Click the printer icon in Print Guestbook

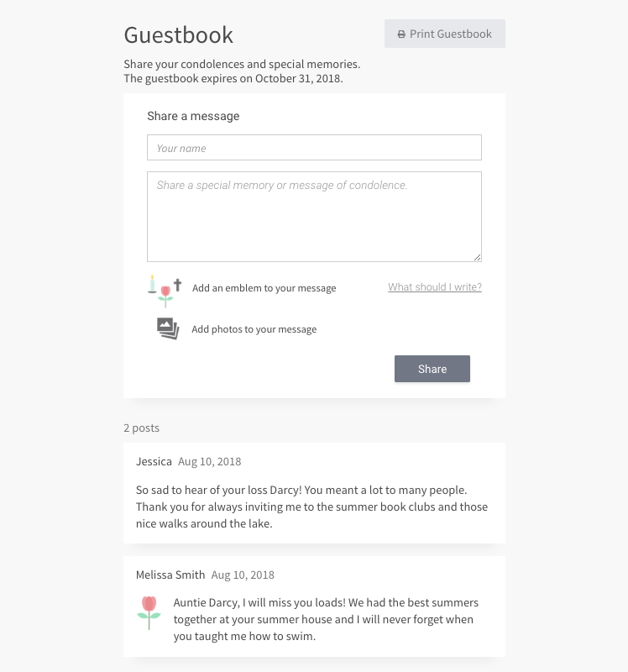401,34
